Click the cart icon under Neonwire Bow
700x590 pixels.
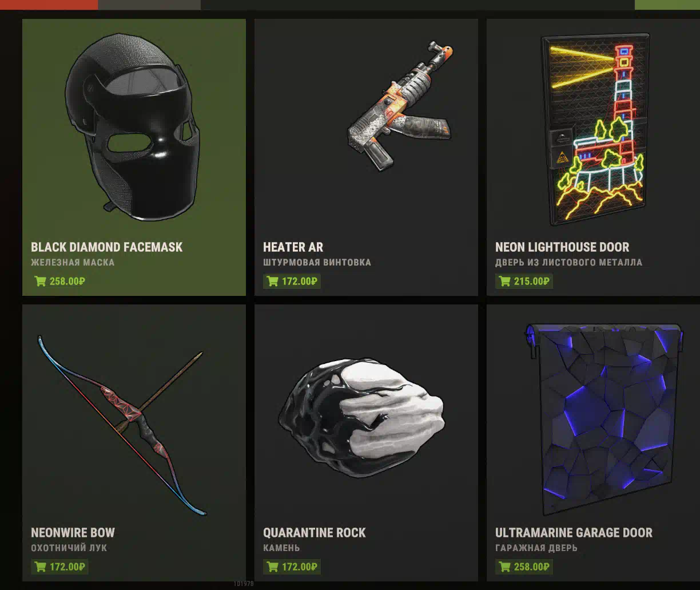click(40, 567)
